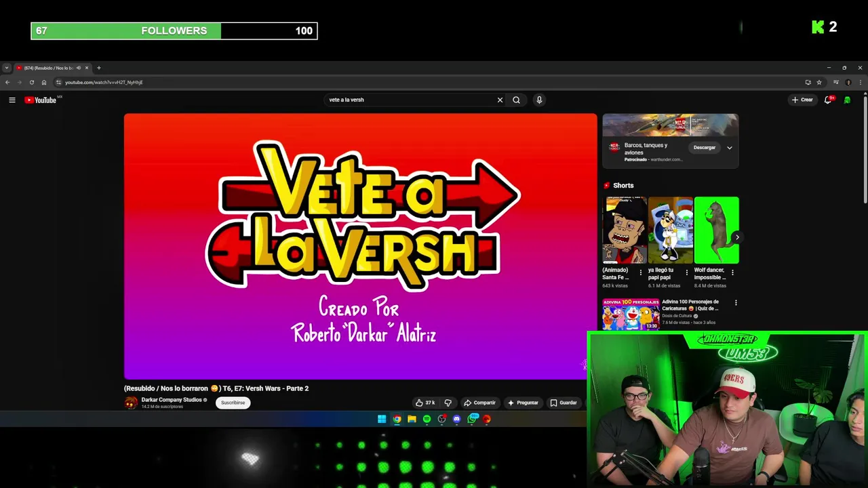Open the YouTube hamburger guide menu

pyautogui.click(x=12, y=100)
